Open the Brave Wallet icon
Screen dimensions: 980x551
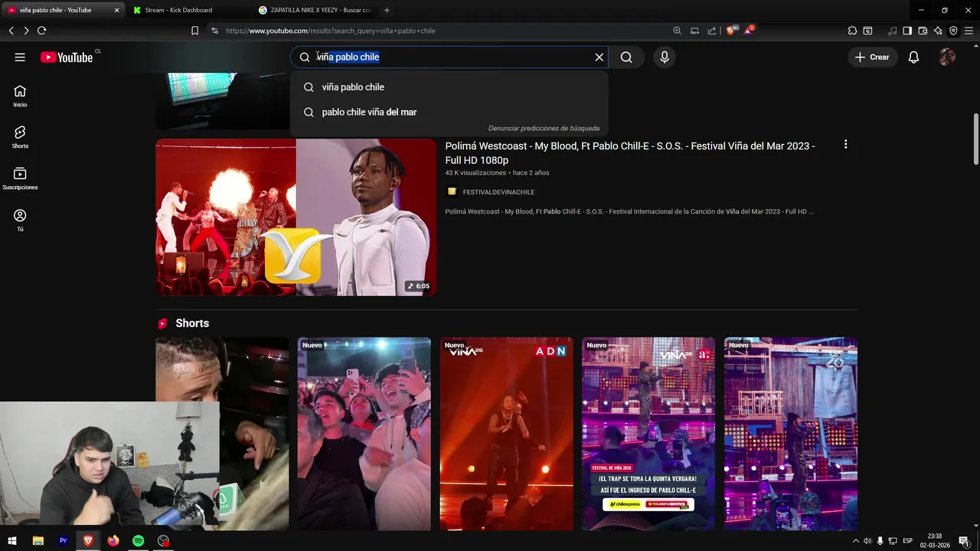click(x=923, y=31)
